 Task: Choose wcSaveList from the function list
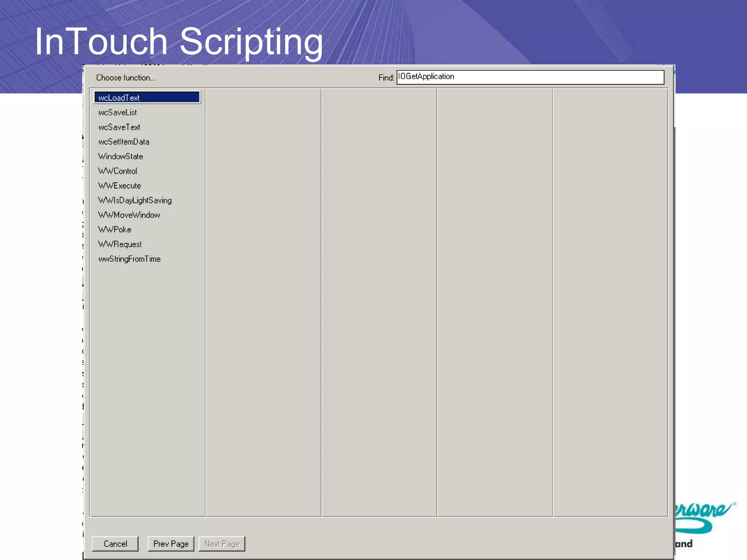[117, 112]
